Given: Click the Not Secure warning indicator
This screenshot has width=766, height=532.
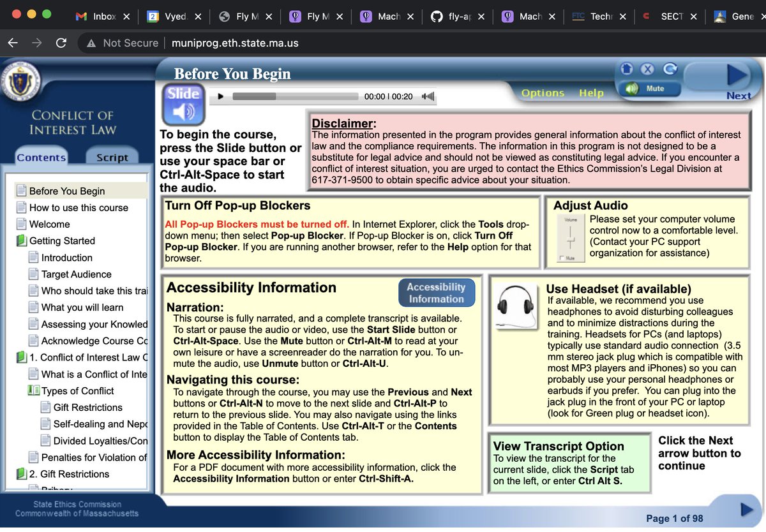Looking at the screenshot, I should point(122,43).
